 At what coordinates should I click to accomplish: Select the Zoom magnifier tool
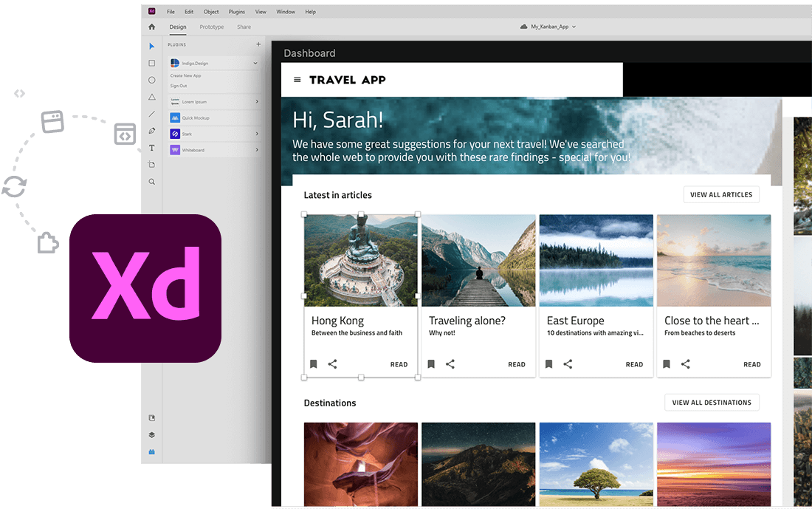click(x=152, y=182)
